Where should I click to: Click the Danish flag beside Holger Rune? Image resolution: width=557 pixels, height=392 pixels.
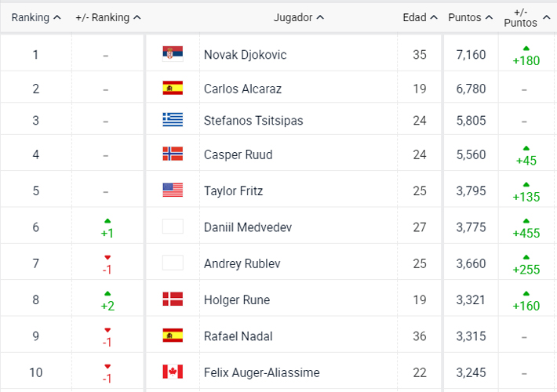click(x=173, y=299)
